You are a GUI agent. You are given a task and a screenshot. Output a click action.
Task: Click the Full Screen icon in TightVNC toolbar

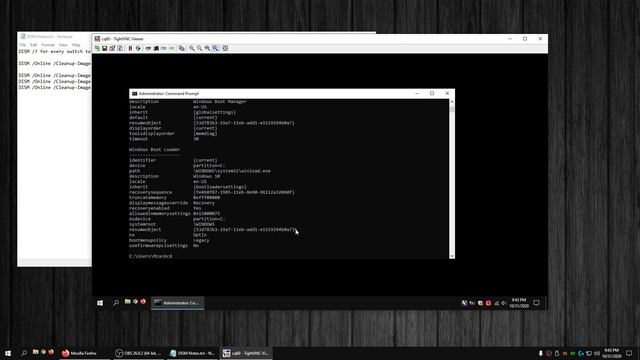[x=225, y=48]
